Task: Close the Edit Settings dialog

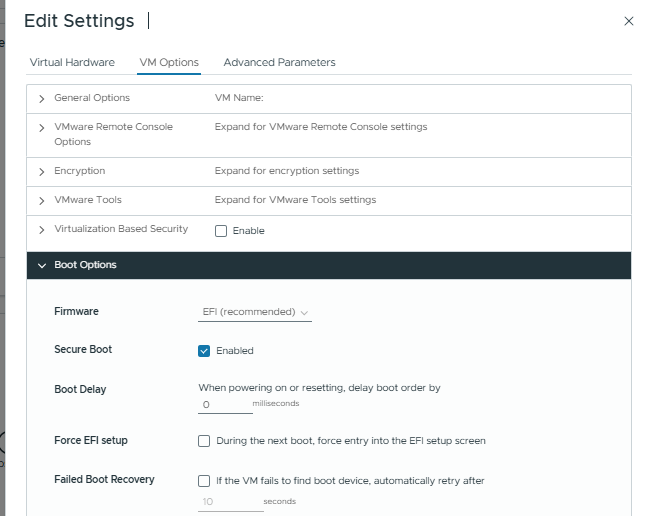Action: (628, 21)
